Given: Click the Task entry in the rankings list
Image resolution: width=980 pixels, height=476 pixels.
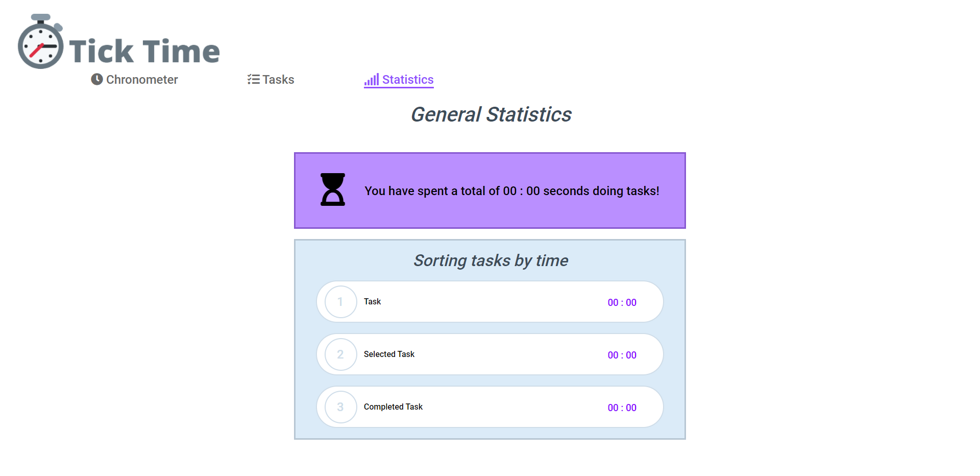Looking at the screenshot, I should 372,301.
